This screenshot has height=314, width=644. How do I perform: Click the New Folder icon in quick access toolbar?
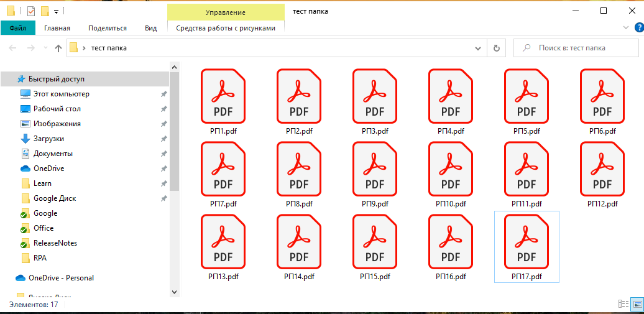[45, 11]
